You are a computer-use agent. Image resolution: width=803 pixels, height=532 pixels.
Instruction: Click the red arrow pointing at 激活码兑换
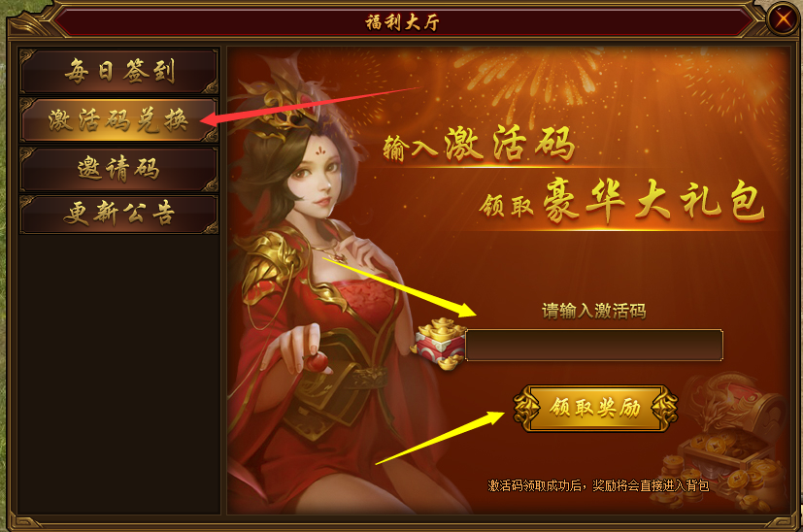tap(310, 106)
